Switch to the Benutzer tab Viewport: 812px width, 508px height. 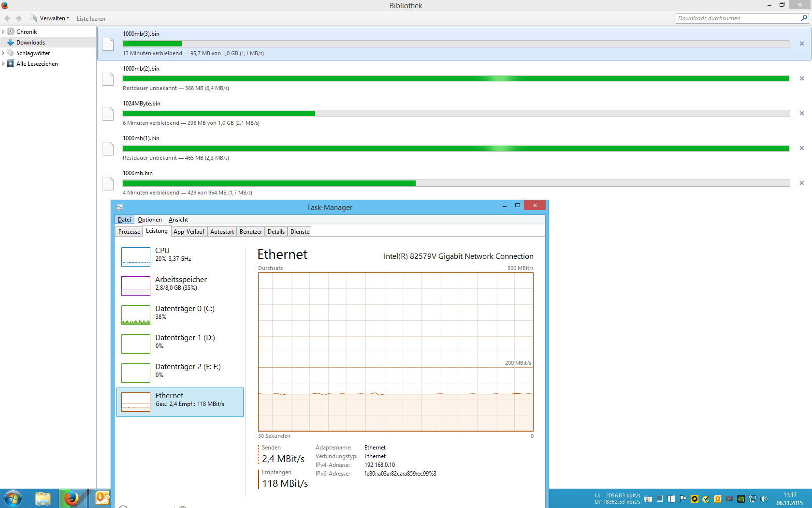pos(251,232)
